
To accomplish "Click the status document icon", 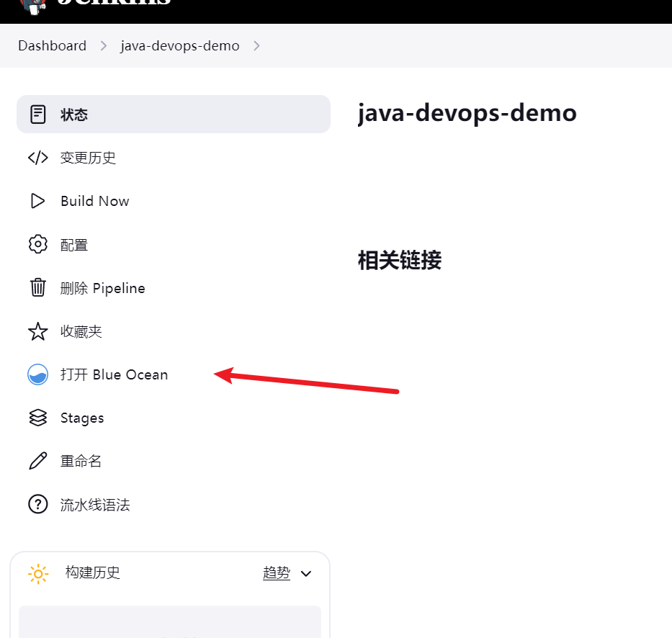I will 37,114.
